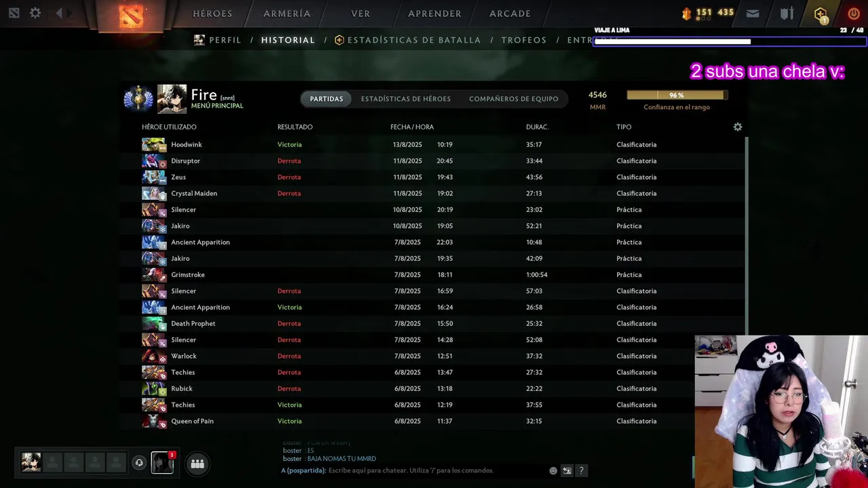Click the Dota 2 logo home button
This screenshot has width=868, height=488.
[131, 15]
